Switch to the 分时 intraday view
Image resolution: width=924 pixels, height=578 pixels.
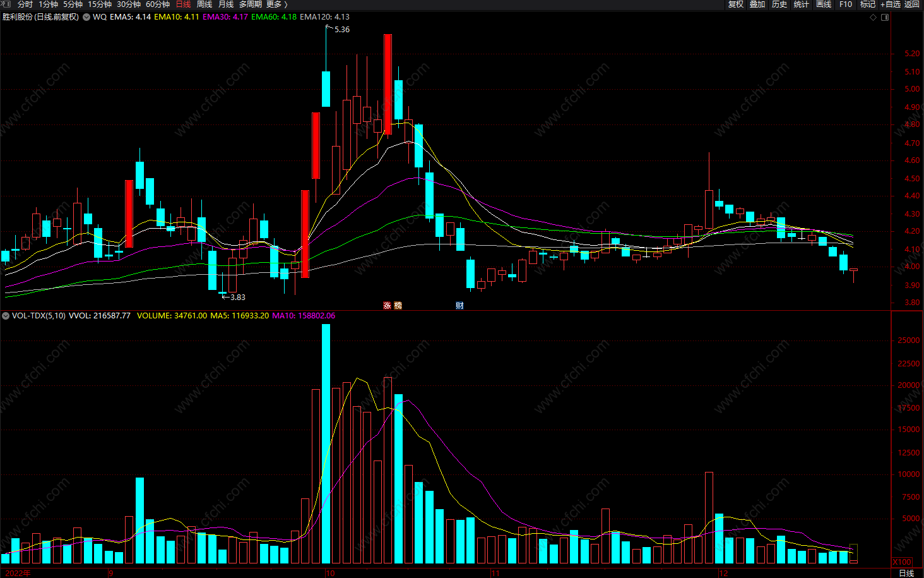[x=25, y=4]
